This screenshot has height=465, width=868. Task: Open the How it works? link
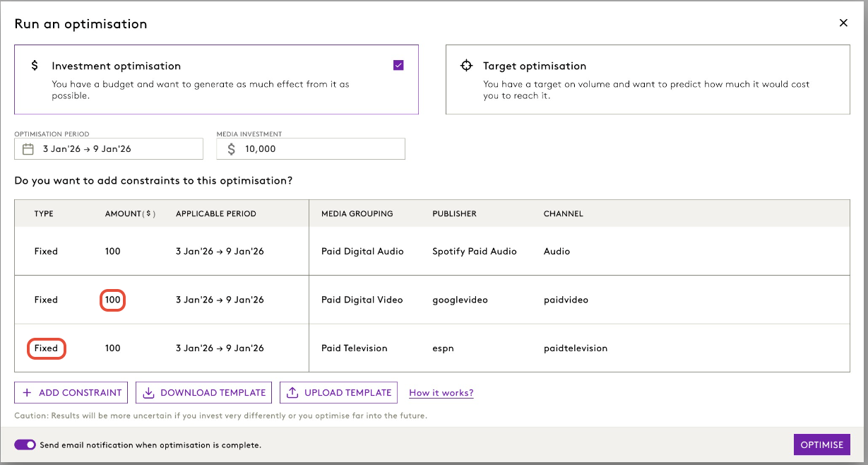(441, 393)
